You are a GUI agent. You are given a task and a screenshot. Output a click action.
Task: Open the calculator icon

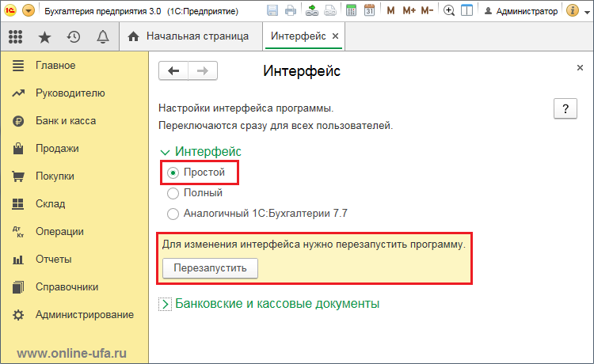click(351, 10)
